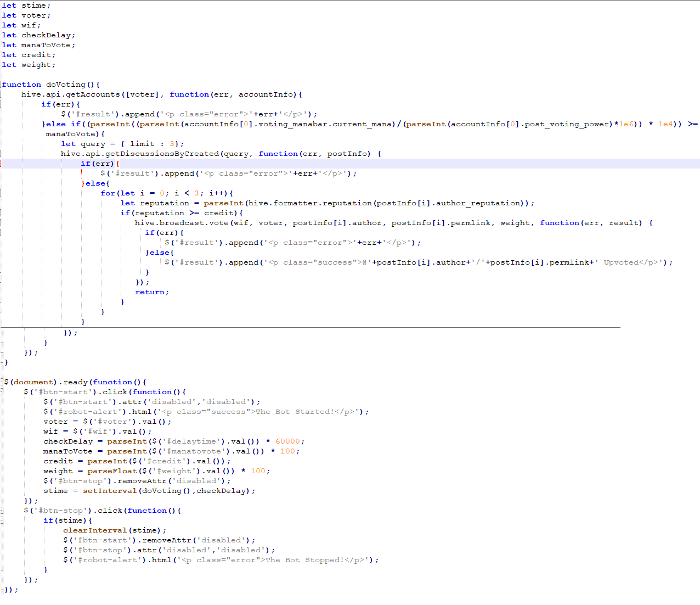Viewport: 700px width, 605px height.
Task: Collapse the if(stime) block fold marker
Action: tap(2, 520)
